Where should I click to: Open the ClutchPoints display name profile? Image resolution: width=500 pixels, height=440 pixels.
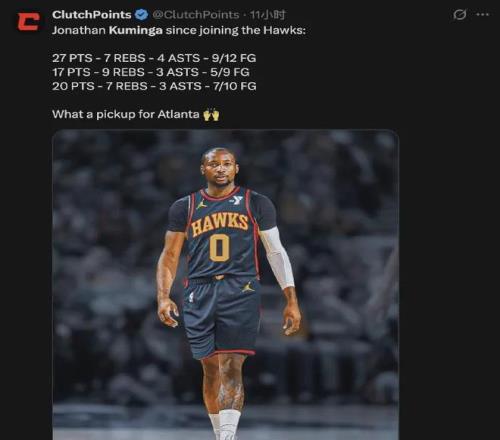[92, 15]
